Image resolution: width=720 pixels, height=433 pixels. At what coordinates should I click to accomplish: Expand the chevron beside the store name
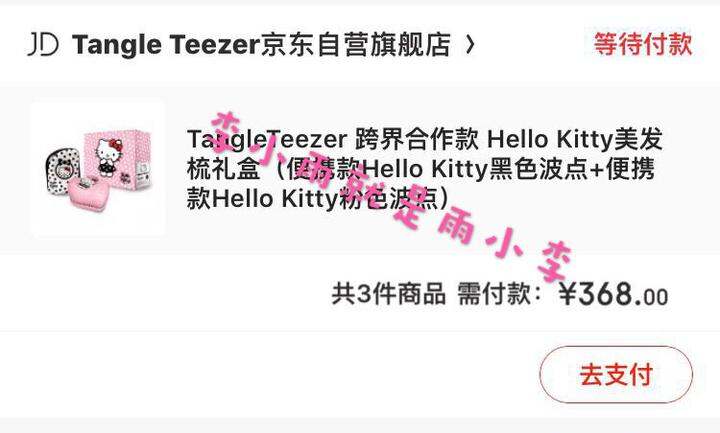pos(469,45)
